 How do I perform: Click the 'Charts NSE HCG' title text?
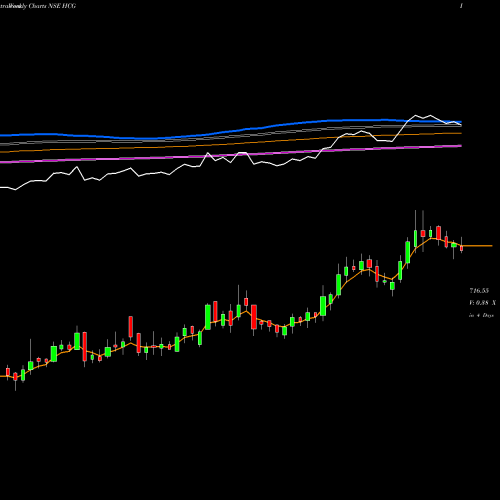pyautogui.click(x=52, y=6)
